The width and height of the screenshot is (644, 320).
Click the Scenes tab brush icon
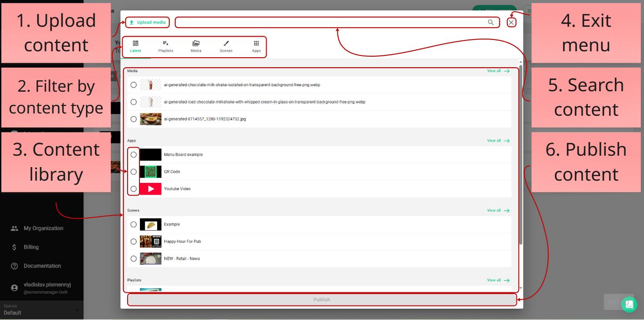point(226,43)
